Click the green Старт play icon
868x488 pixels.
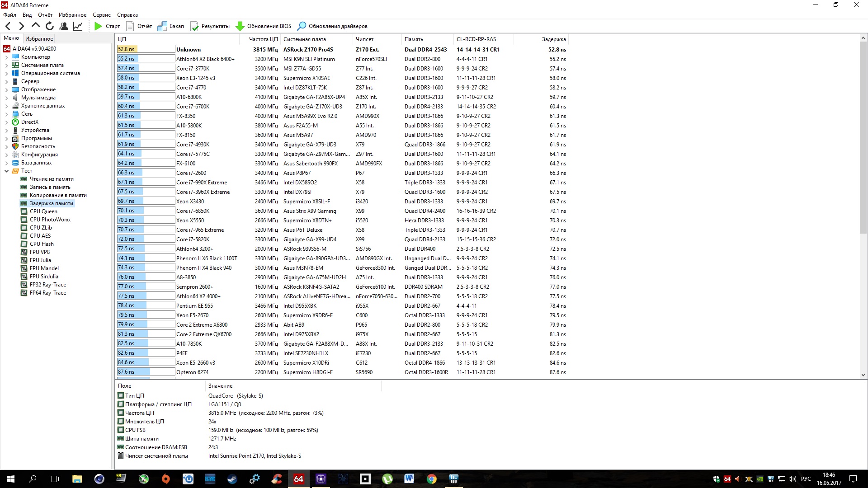coord(98,26)
